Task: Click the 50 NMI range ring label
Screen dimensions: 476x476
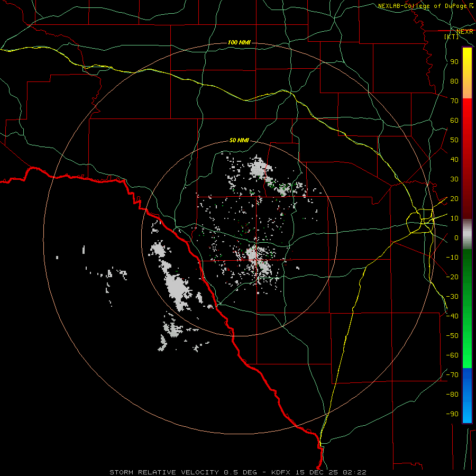Action: [x=239, y=140]
